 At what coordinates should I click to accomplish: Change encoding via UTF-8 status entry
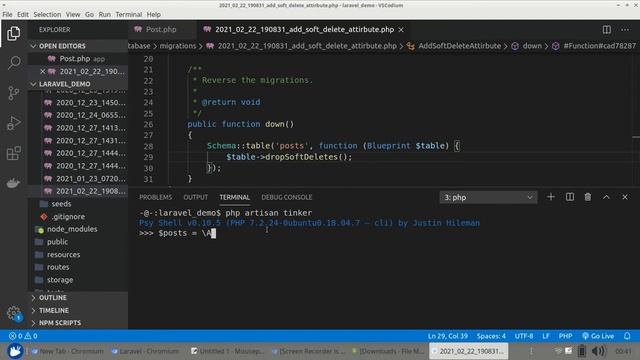[524, 336]
